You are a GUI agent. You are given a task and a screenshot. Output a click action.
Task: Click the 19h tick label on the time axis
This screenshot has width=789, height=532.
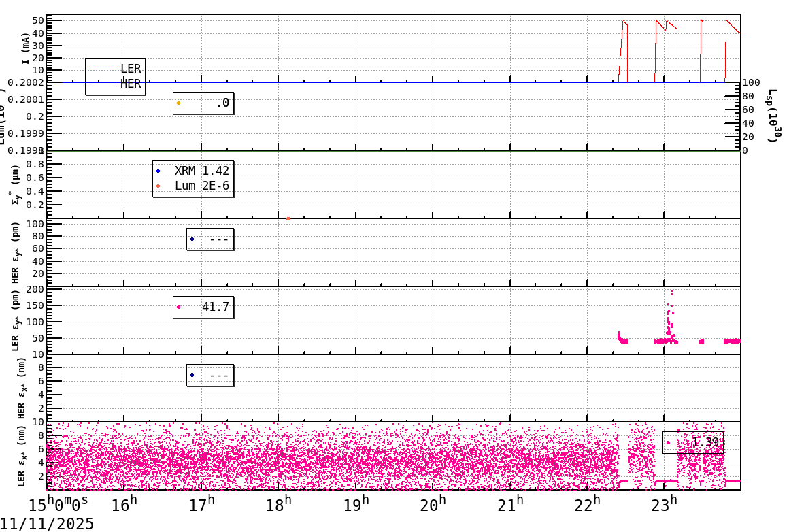click(356, 504)
